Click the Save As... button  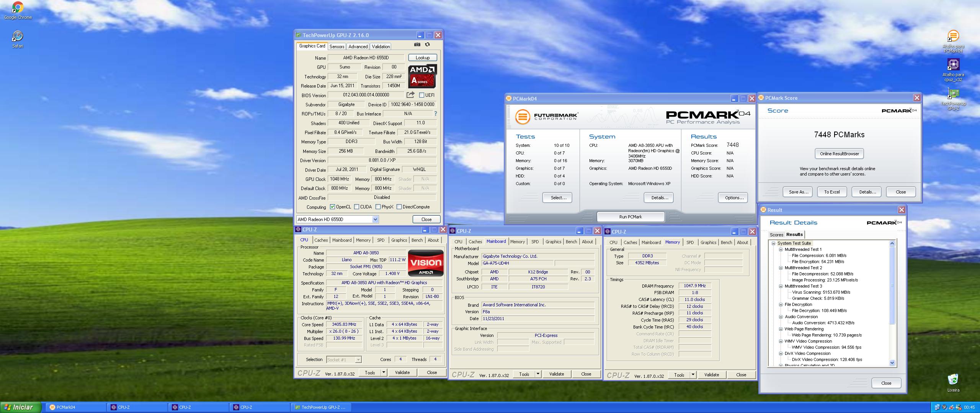pos(798,192)
